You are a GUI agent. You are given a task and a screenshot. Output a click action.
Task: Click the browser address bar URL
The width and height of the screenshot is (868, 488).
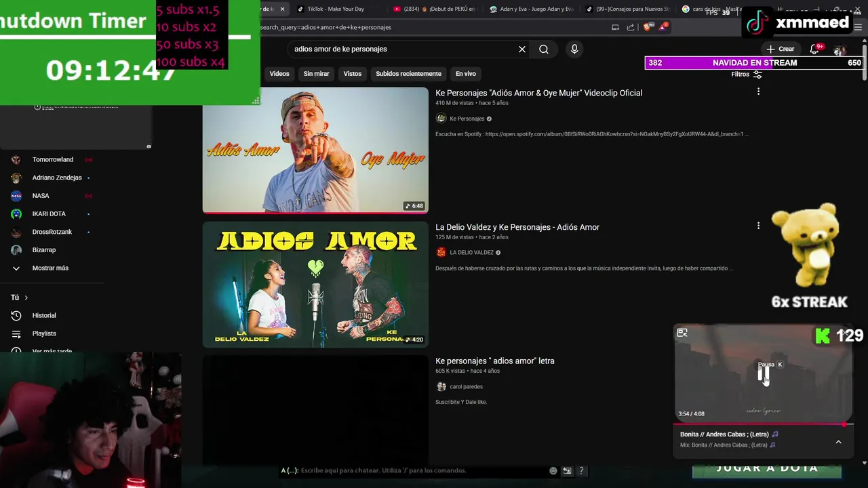(x=325, y=27)
